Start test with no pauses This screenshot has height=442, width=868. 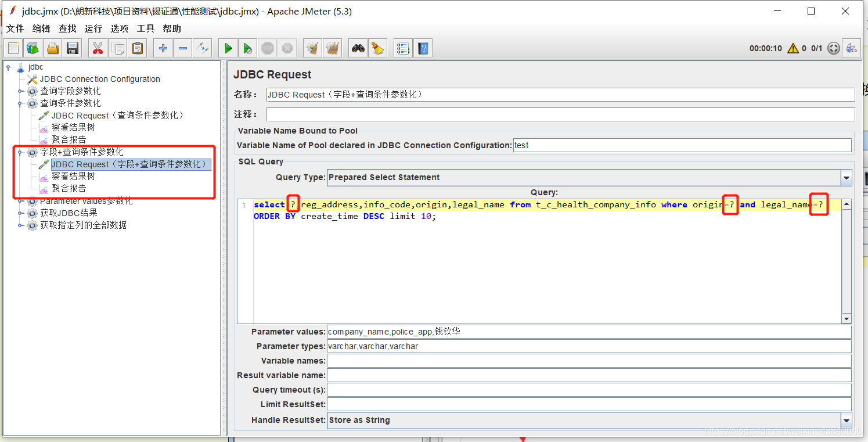click(248, 48)
